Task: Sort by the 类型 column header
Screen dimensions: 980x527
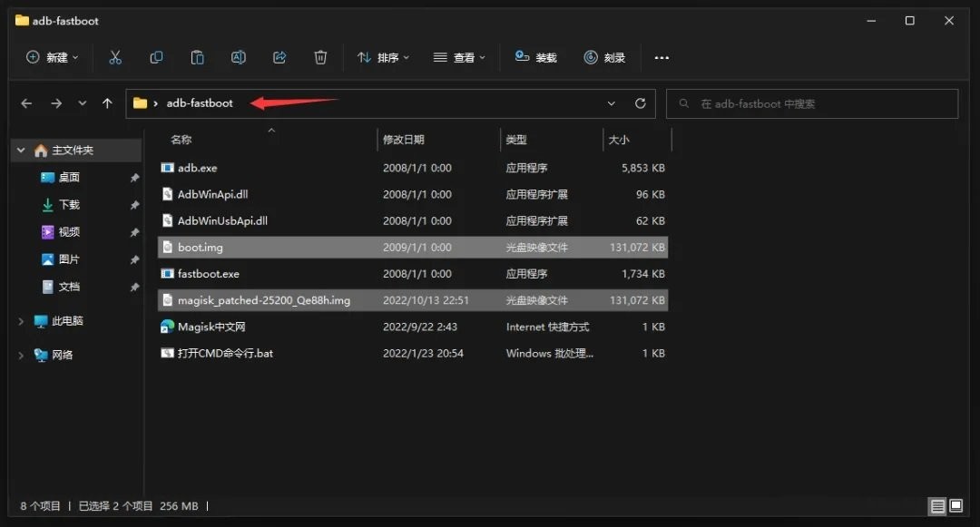Action: pos(516,140)
